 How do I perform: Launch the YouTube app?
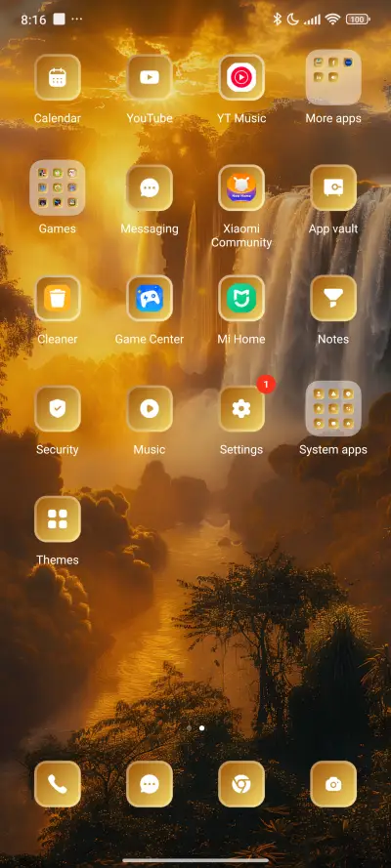tap(149, 77)
